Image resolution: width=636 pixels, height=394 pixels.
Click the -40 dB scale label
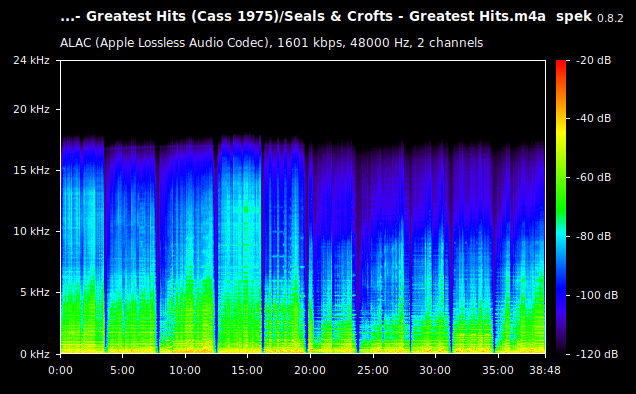(594, 118)
